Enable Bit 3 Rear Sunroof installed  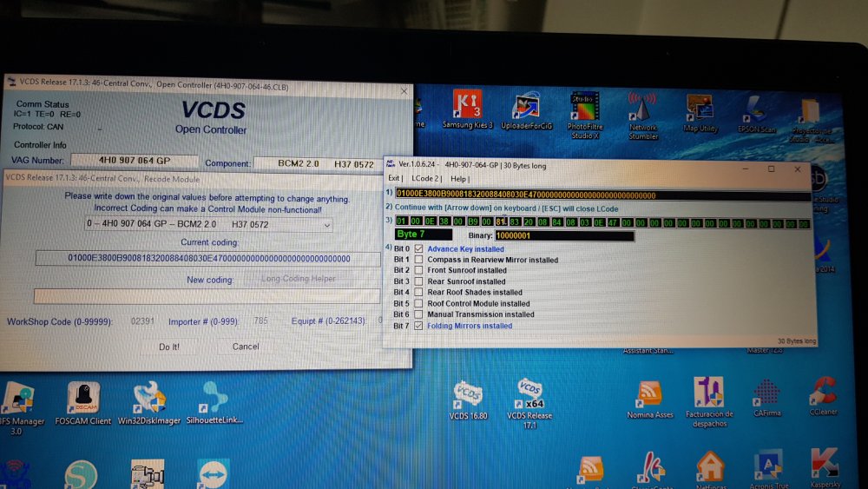coord(418,281)
